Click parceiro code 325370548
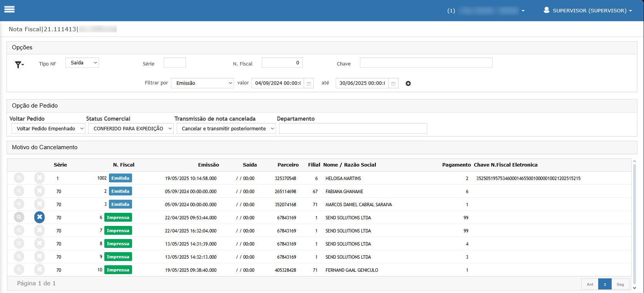644x293 pixels. click(285, 178)
